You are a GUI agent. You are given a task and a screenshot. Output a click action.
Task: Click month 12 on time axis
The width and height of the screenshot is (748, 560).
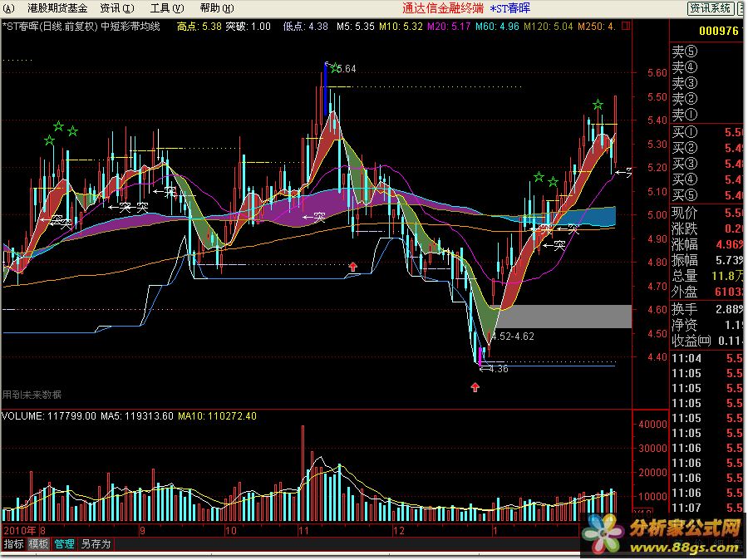tap(398, 530)
